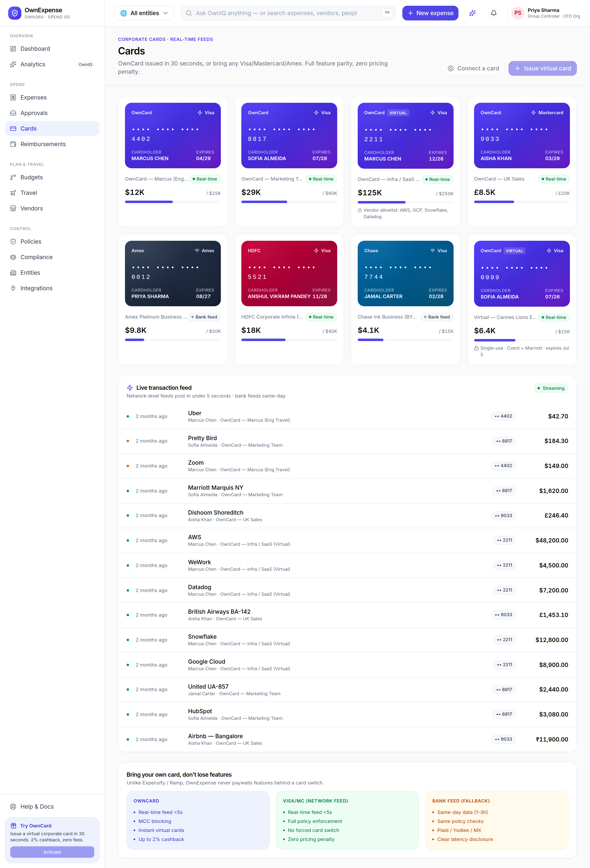The image size is (590, 868).
Task: Click the Vendors storefront icon
Action: click(13, 208)
